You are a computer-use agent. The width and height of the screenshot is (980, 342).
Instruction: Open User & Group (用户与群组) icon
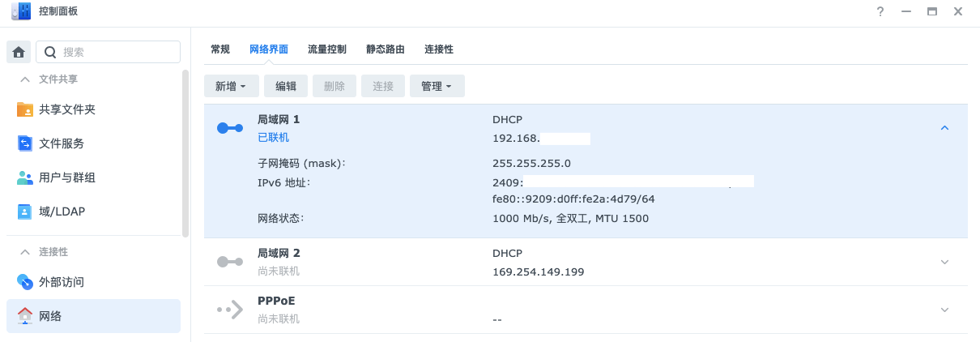25,177
